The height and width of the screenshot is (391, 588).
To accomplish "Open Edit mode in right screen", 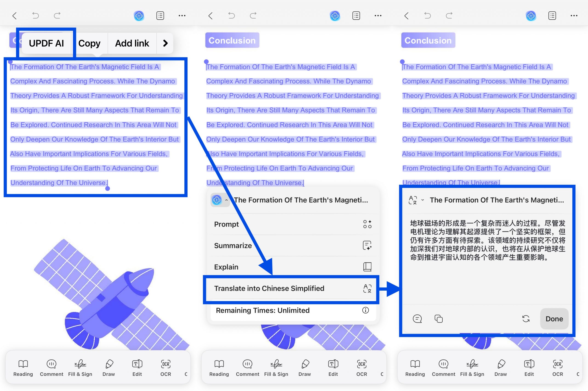I will pos(529,368).
